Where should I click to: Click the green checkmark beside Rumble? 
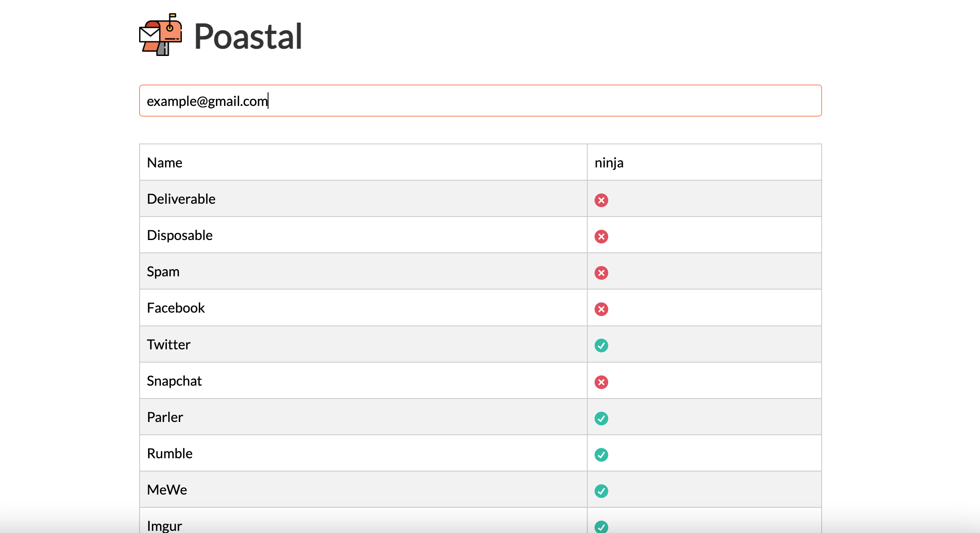point(601,454)
